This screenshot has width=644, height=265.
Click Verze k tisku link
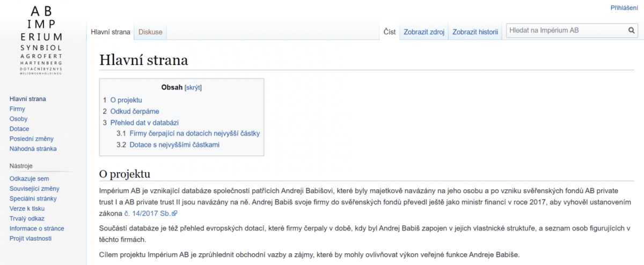coord(27,209)
